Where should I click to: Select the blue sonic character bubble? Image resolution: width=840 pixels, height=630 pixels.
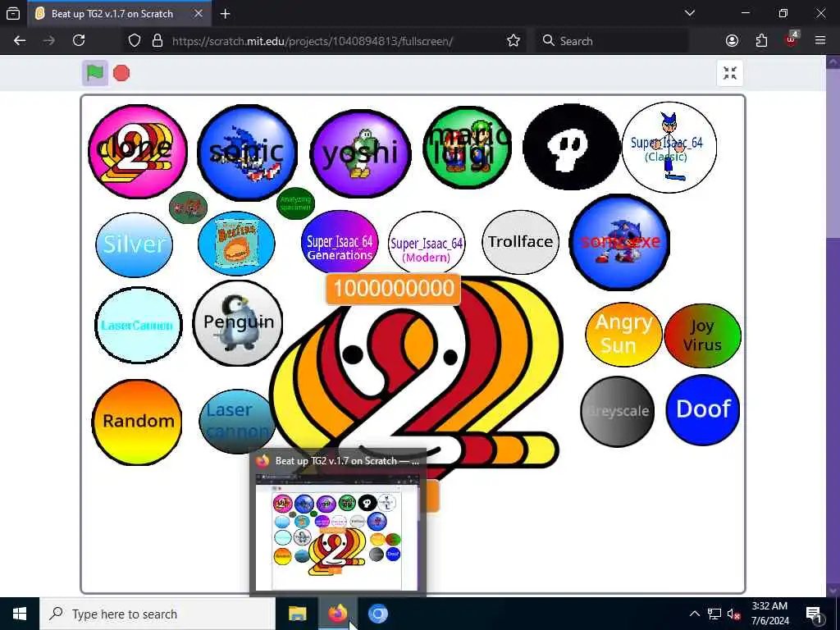(x=247, y=153)
